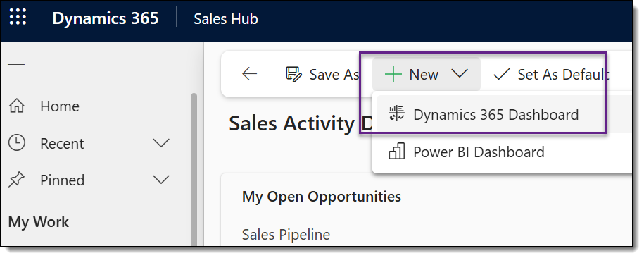Click the Save As disk icon

pos(293,75)
